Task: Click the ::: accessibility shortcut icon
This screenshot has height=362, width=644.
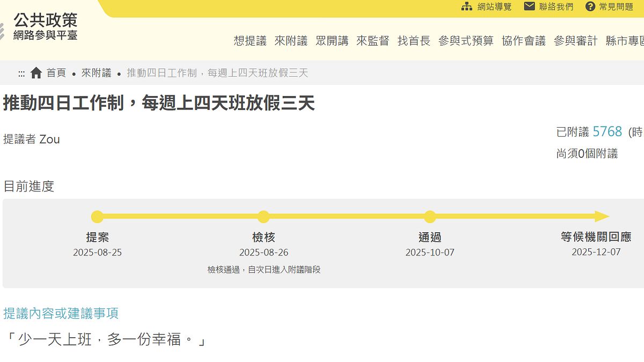Action: point(21,72)
